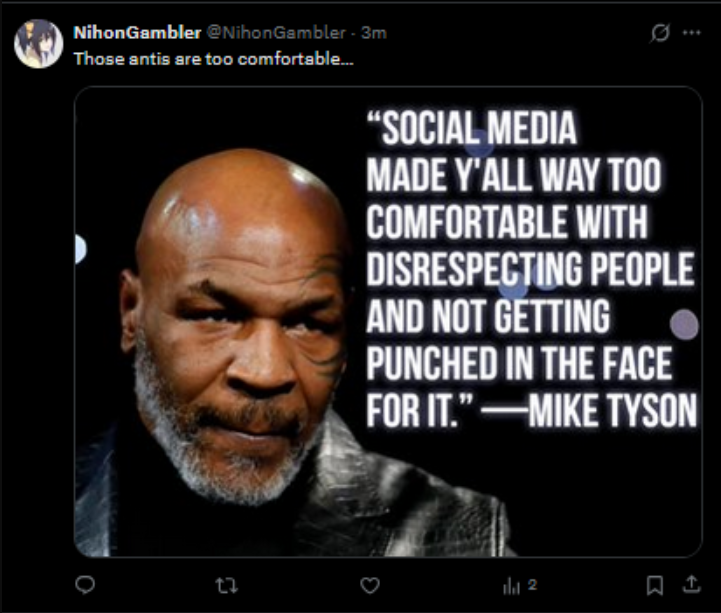Open the three-dot More options menu

click(691, 33)
